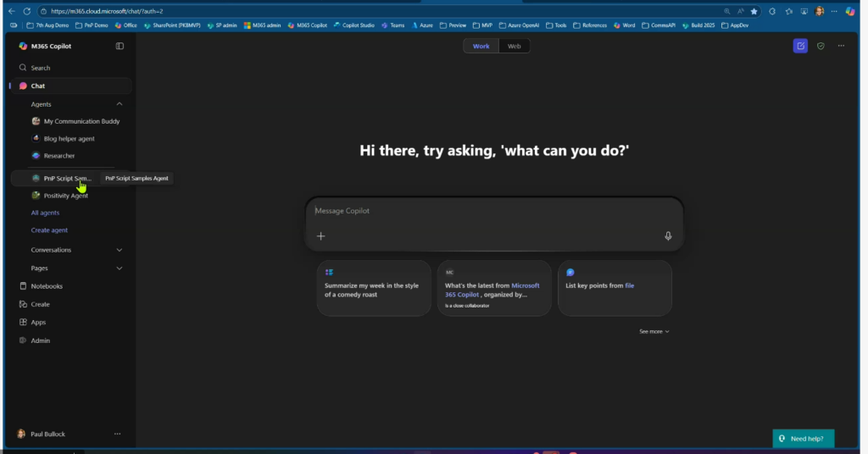Screen dimensions: 868x454
Task: Open the Preview bookmark folder
Action: pos(453,25)
